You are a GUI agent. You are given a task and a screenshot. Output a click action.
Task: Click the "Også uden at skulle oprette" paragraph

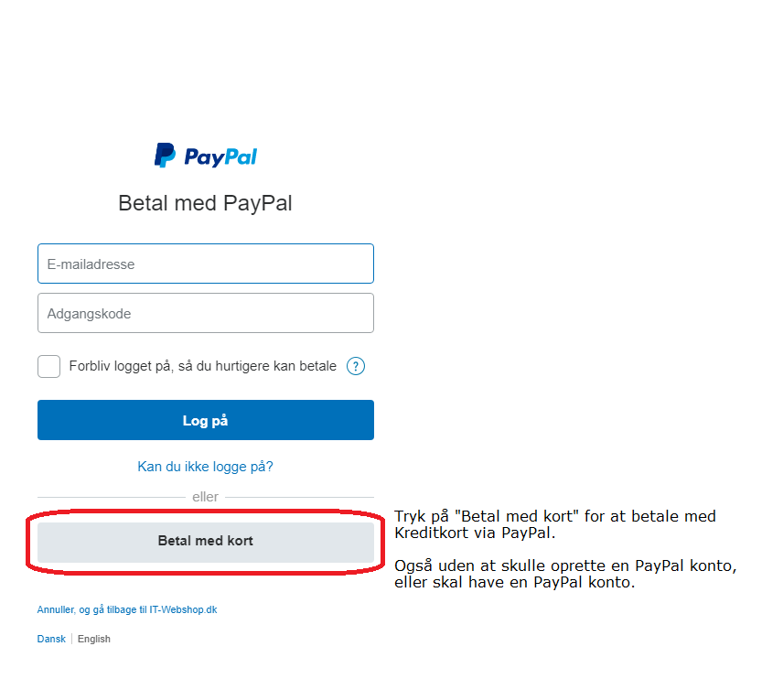coord(565,574)
